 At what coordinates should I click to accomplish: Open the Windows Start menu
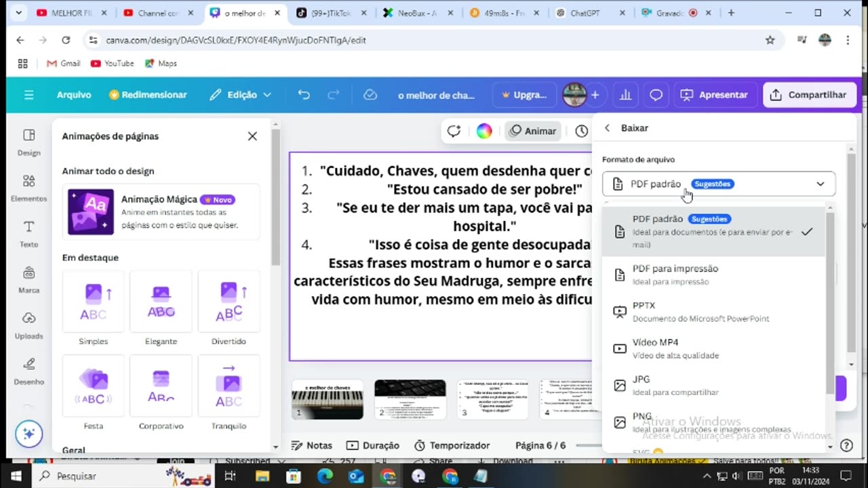click(x=16, y=476)
